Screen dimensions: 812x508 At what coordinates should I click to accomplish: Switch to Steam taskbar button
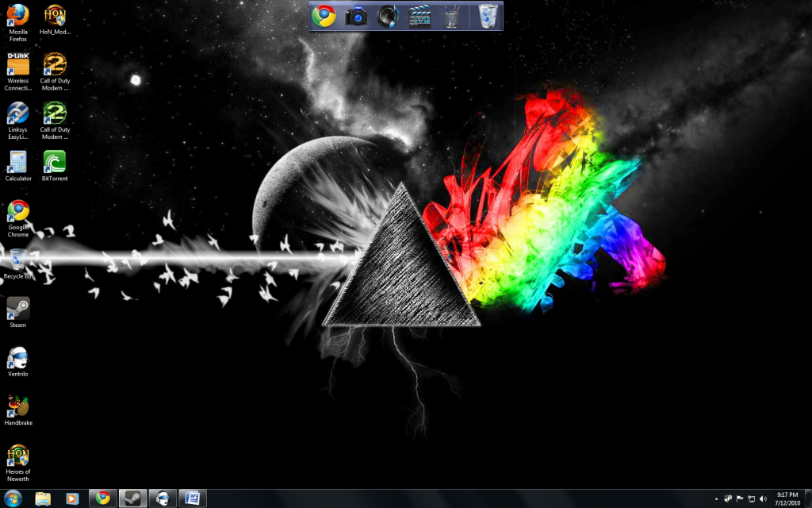click(133, 498)
